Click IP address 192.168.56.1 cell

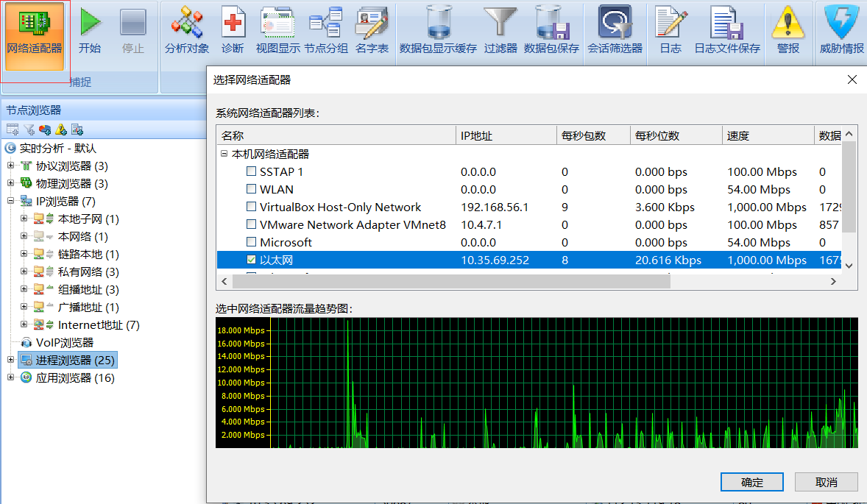click(x=495, y=207)
